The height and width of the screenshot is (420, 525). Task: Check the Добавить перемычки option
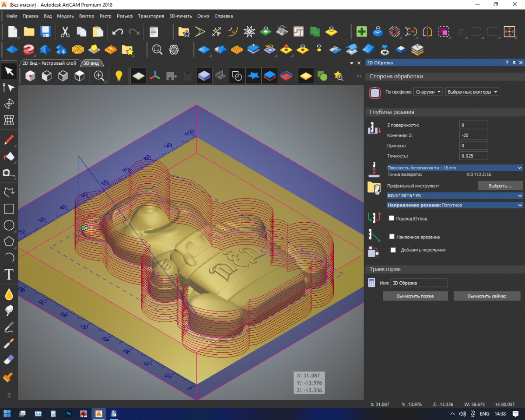click(393, 250)
